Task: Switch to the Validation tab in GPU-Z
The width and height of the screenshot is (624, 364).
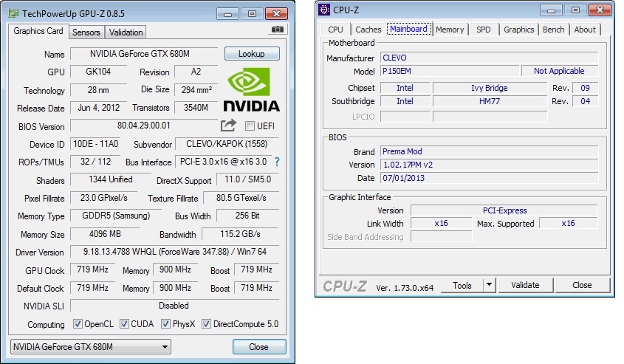Action: click(126, 32)
